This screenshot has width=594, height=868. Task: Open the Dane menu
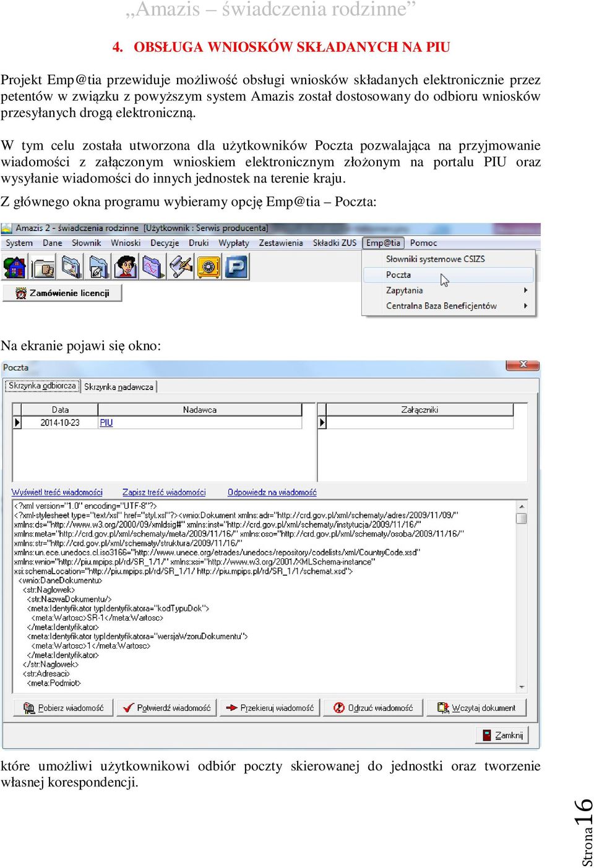pyautogui.click(x=52, y=243)
